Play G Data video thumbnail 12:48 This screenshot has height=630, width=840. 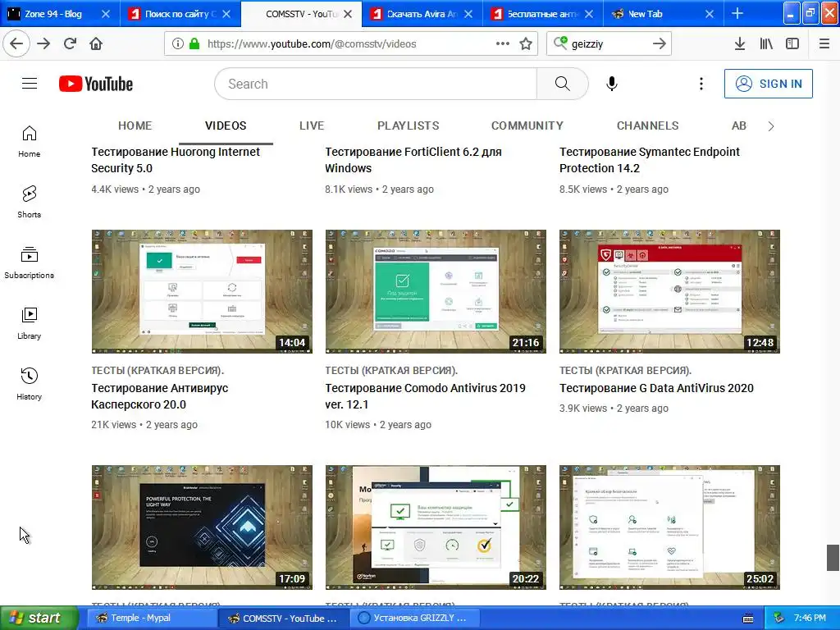tap(669, 291)
